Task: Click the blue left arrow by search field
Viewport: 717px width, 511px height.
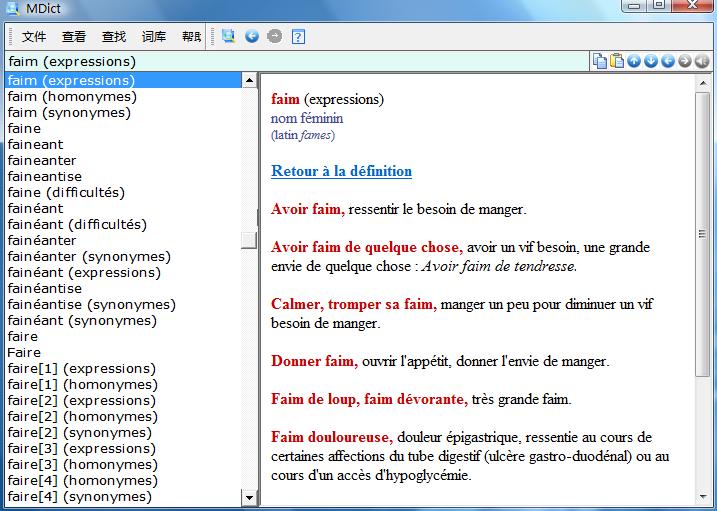Action: pyautogui.click(x=668, y=61)
